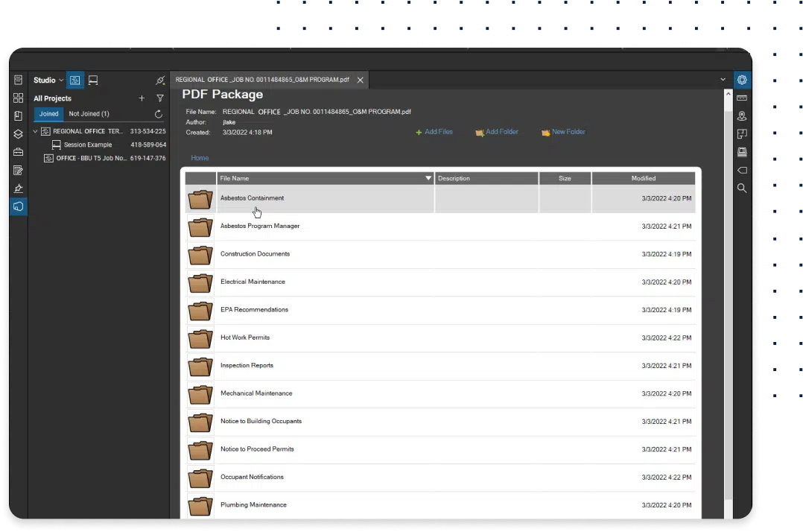Select the Asbestos Program Manager row
This screenshot has height=532, width=803.
pos(440,227)
